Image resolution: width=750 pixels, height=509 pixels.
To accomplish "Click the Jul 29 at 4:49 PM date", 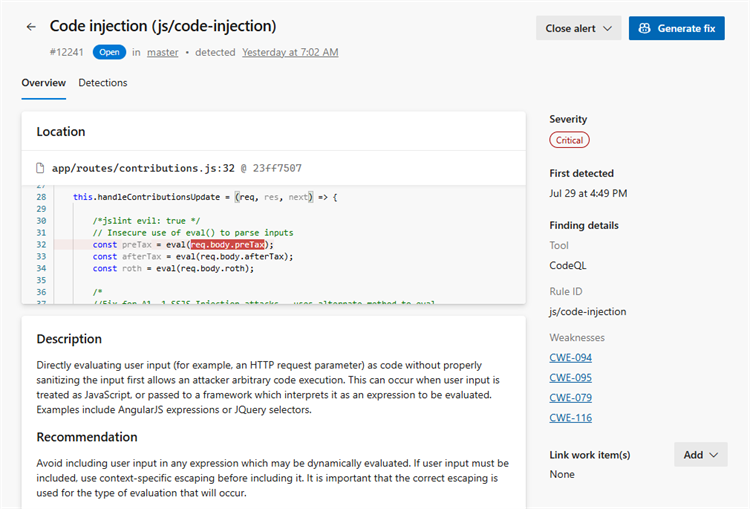I will tap(588, 193).
